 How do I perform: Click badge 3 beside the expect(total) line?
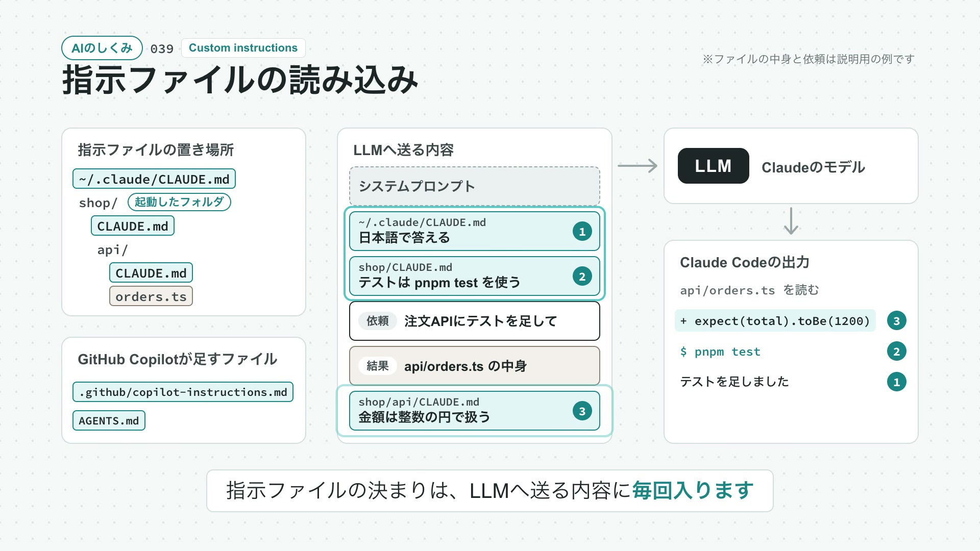click(896, 321)
